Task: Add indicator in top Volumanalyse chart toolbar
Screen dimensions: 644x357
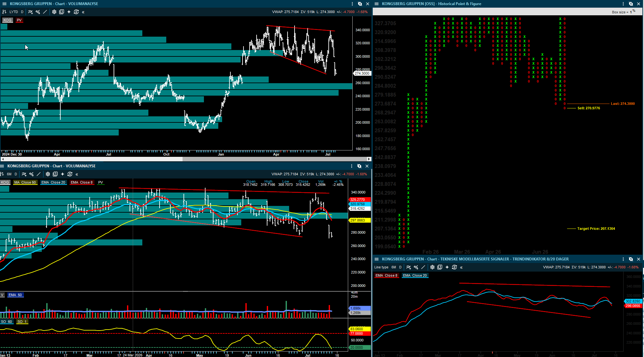Action: click(30, 12)
